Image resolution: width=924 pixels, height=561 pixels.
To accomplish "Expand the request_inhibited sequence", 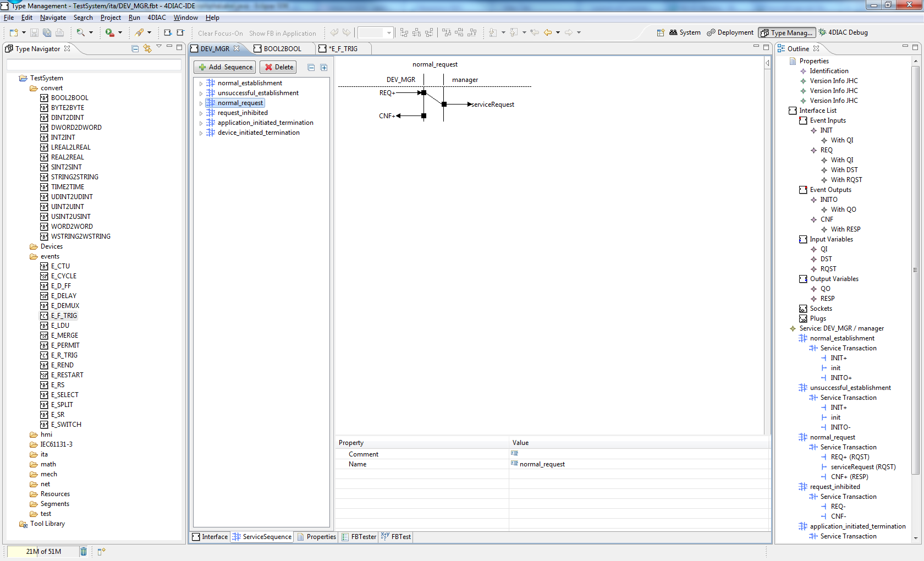I will (x=201, y=113).
